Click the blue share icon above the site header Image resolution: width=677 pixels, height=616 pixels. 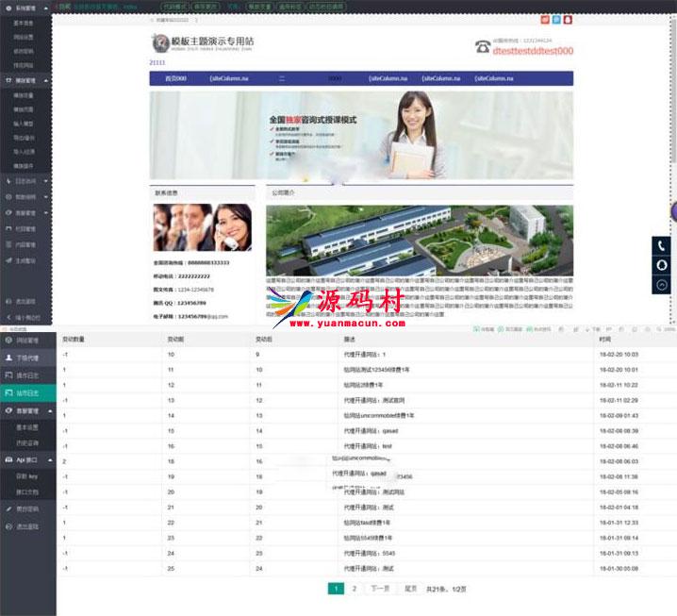[x=556, y=19]
